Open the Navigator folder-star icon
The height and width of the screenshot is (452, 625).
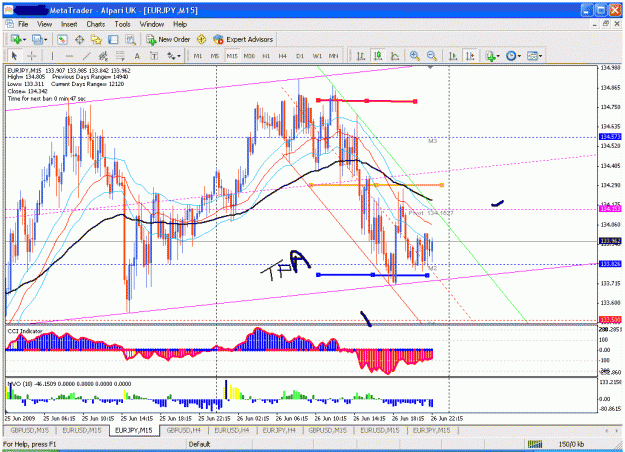click(96, 39)
